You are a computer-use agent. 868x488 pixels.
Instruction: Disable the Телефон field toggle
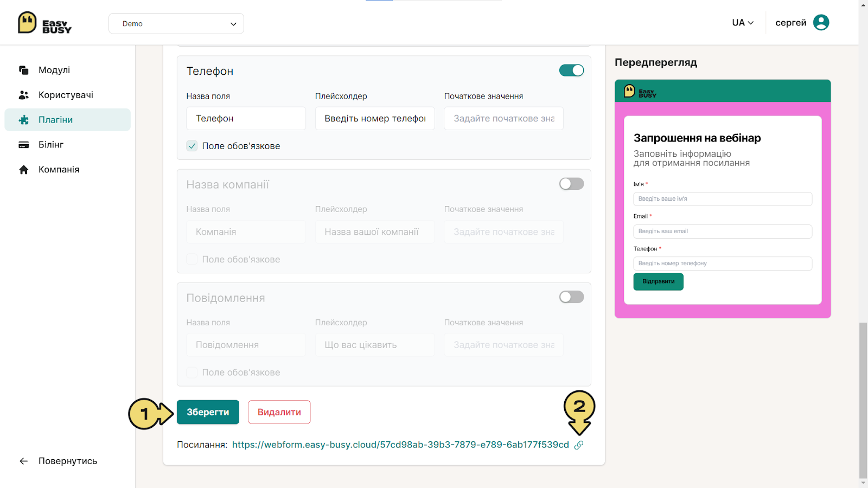pyautogui.click(x=571, y=70)
